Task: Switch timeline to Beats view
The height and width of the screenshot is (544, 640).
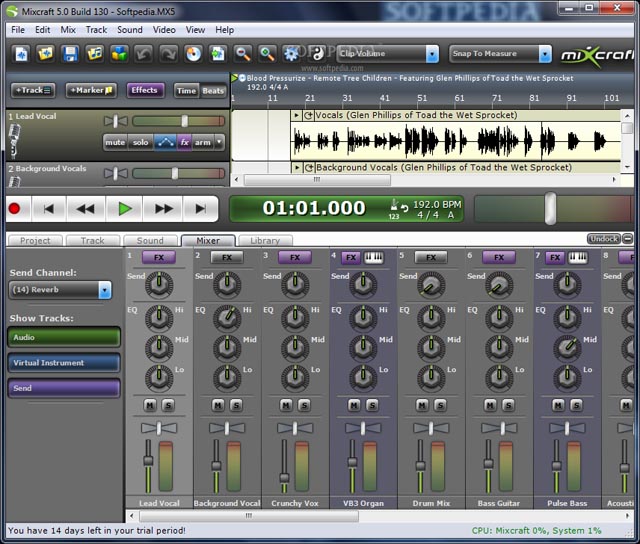Action: coord(213,91)
